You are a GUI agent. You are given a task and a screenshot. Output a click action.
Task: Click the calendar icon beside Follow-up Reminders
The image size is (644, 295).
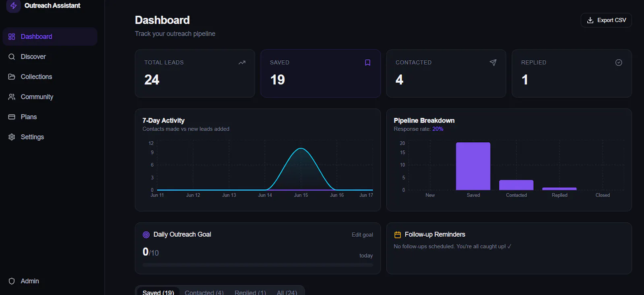[x=398, y=235]
